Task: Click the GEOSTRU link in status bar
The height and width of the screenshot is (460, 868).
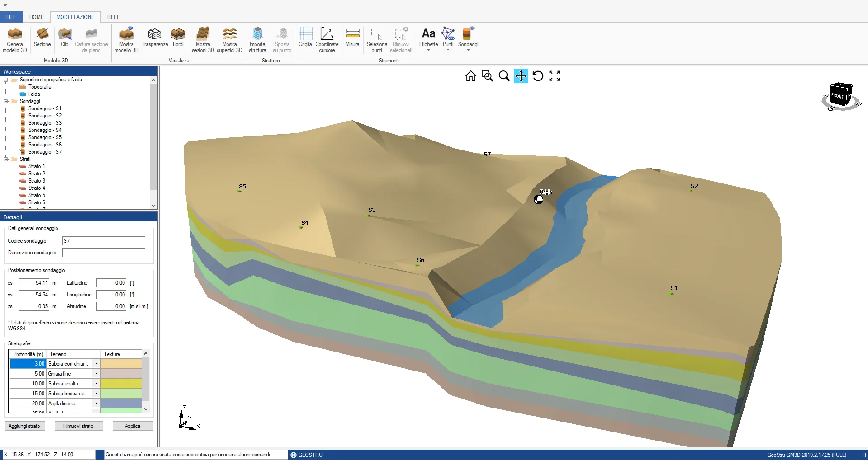Action: (x=307, y=455)
